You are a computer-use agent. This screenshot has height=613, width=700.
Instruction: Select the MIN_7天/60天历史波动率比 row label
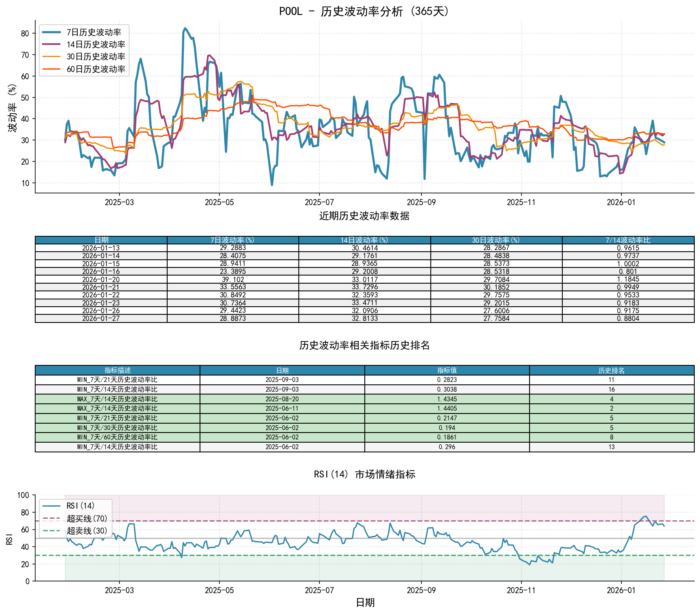(x=117, y=437)
